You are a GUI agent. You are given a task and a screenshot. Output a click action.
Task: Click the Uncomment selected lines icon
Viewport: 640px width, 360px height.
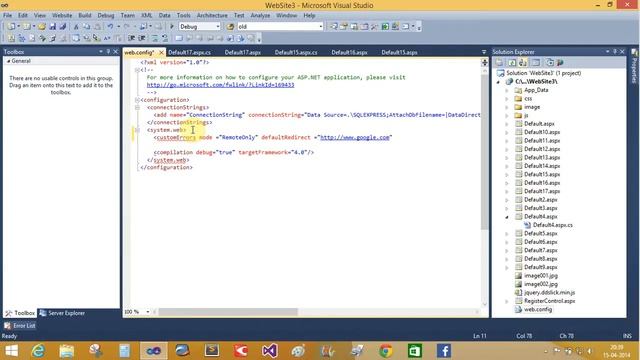tap(165, 38)
